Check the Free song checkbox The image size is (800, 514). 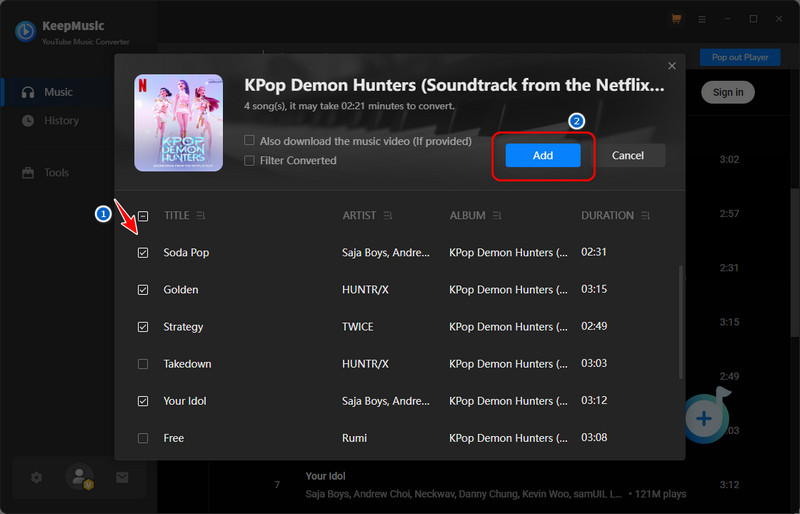[x=143, y=438]
